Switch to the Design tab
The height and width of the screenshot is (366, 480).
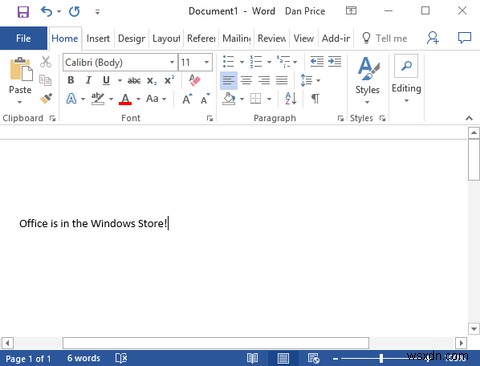click(131, 38)
